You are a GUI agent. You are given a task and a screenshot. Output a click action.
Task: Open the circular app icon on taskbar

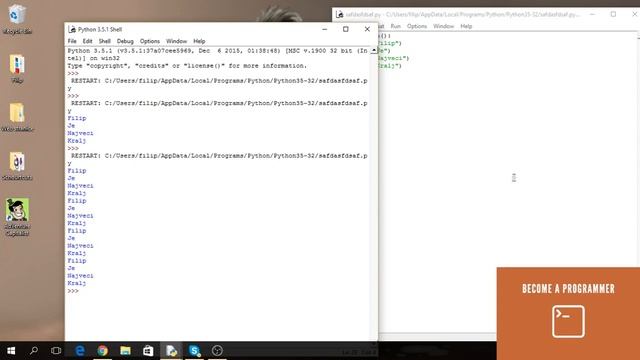[217, 351]
